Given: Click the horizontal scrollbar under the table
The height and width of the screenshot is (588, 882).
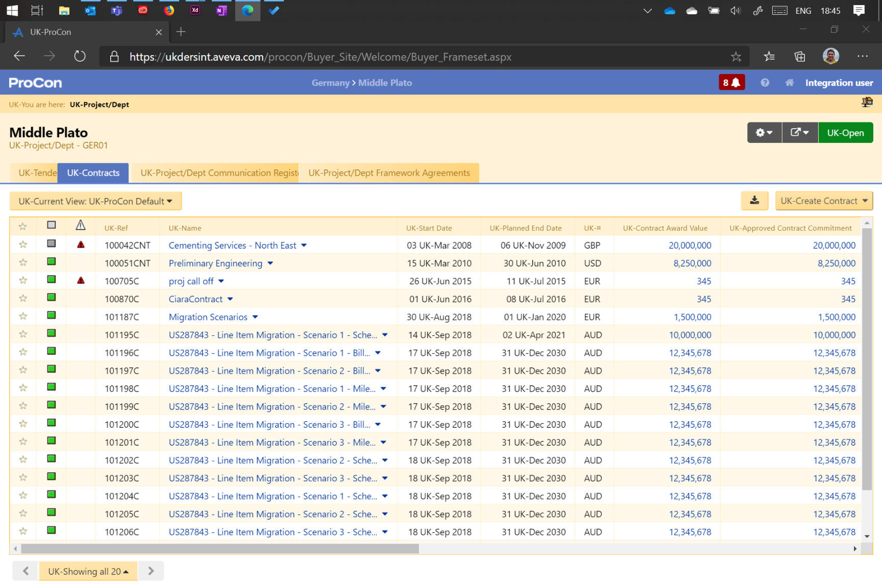Looking at the screenshot, I should pyautogui.click(x=219, y=549).
